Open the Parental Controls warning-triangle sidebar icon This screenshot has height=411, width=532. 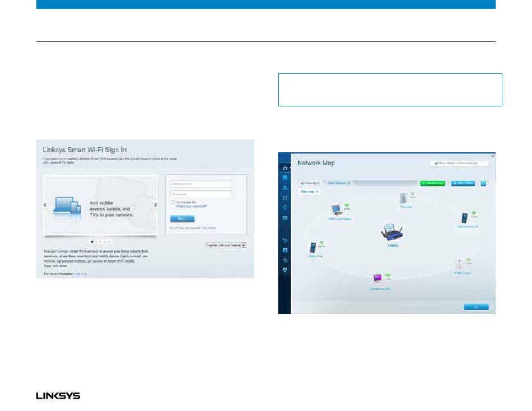click(285, 188)
